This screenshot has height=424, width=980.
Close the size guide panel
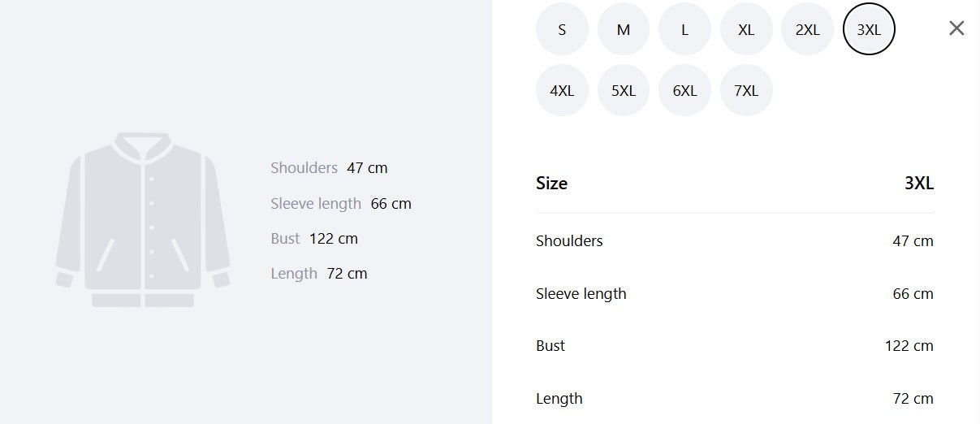coord(956,28)
